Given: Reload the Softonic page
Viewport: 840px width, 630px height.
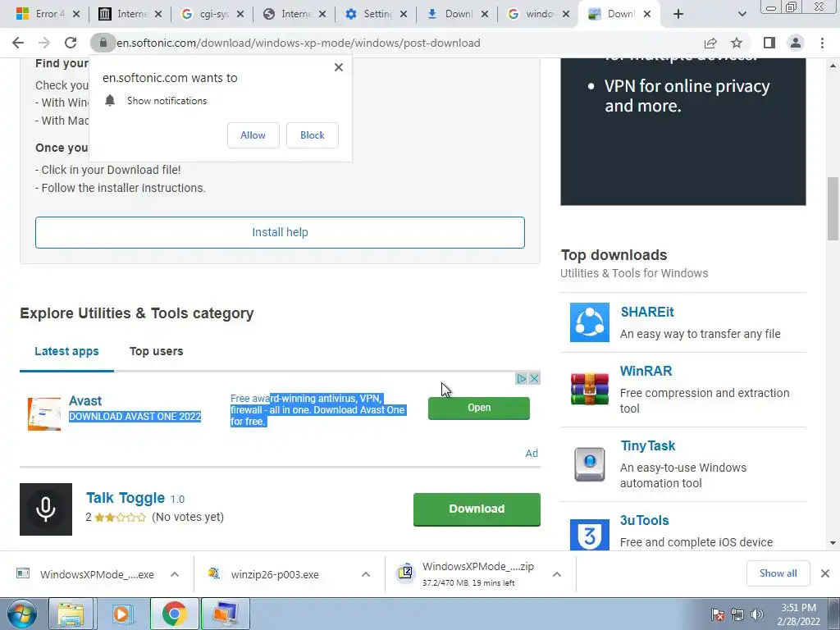Looking at the screenshot, I should [71, 43].
